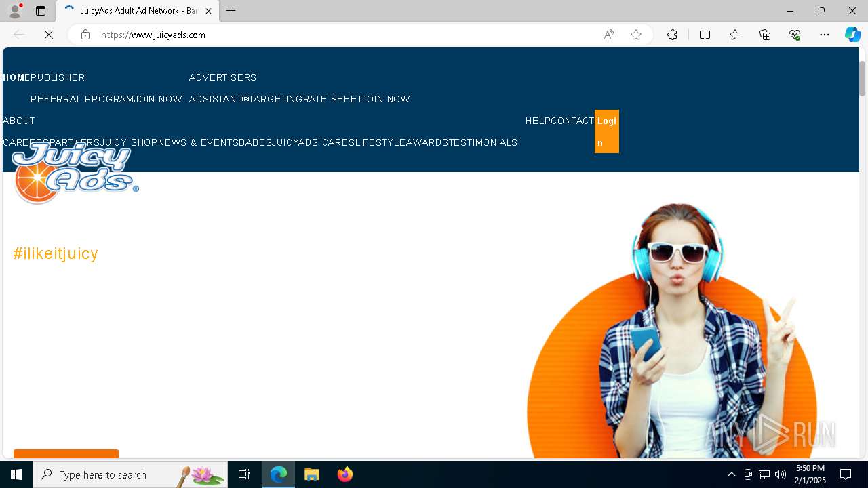868x488 pixels.
Task: Open the browser profile icon
Action: 15,11
